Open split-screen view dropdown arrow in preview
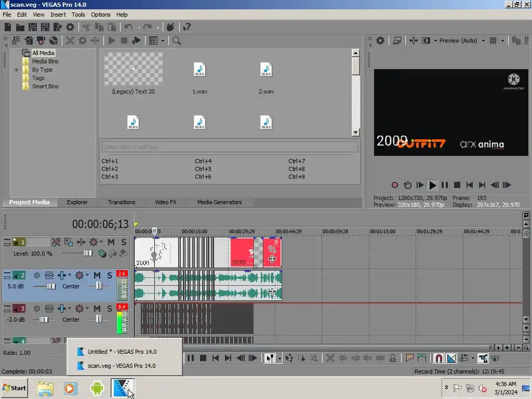 [435, 41]
